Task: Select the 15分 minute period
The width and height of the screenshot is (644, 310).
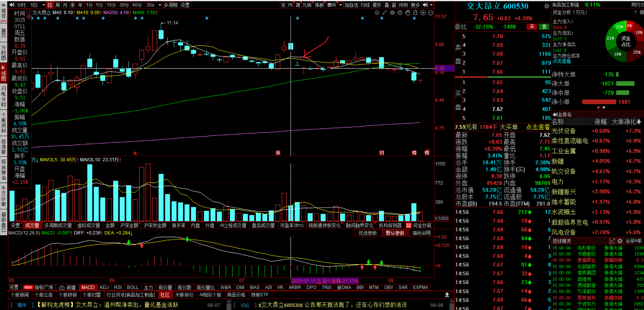Action: click(111, 5)
